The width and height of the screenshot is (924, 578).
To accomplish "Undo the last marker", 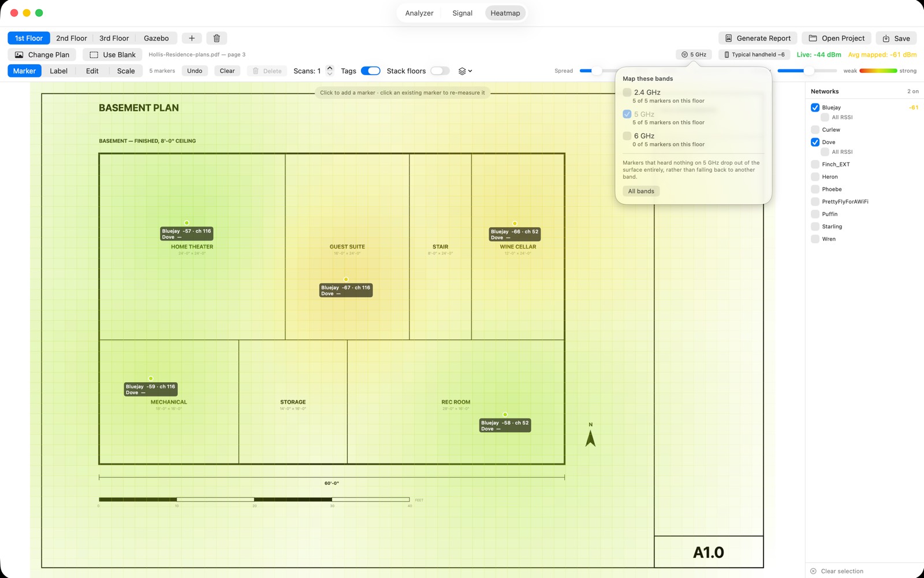I will (195, 71).
